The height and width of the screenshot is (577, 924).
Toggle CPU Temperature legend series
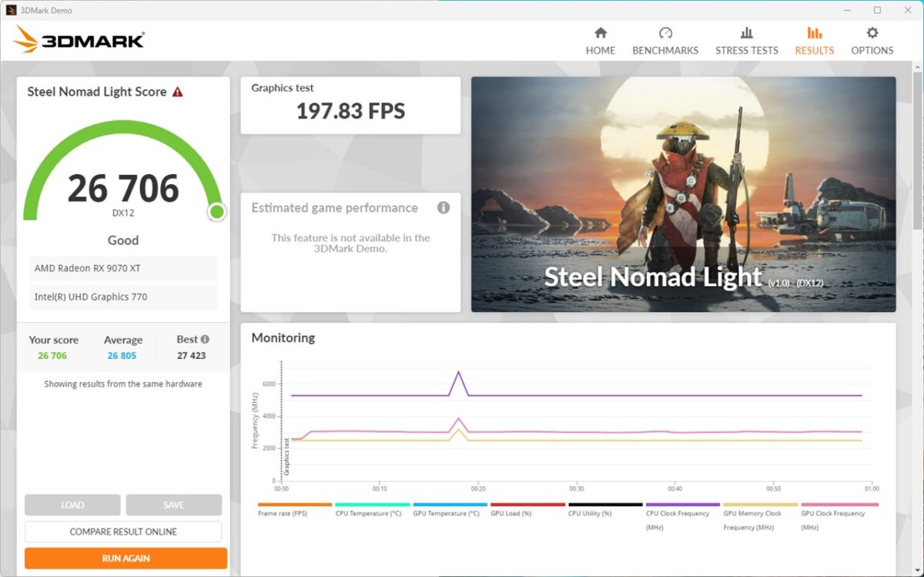[368, 513]
